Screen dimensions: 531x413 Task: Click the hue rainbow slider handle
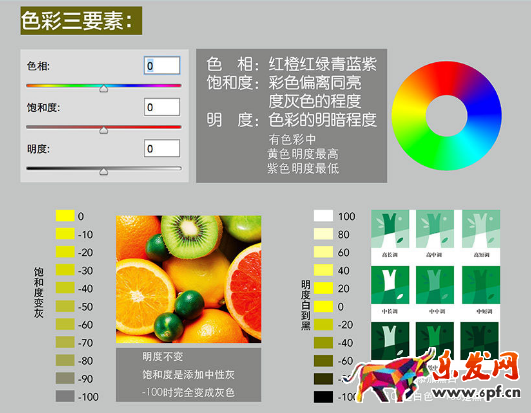click(104, 88)
